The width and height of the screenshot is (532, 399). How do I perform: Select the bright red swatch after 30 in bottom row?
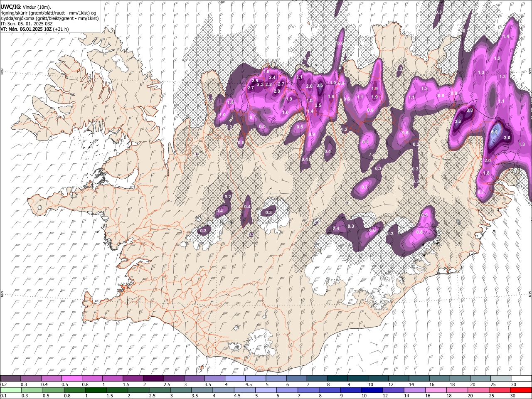[521, 390]
